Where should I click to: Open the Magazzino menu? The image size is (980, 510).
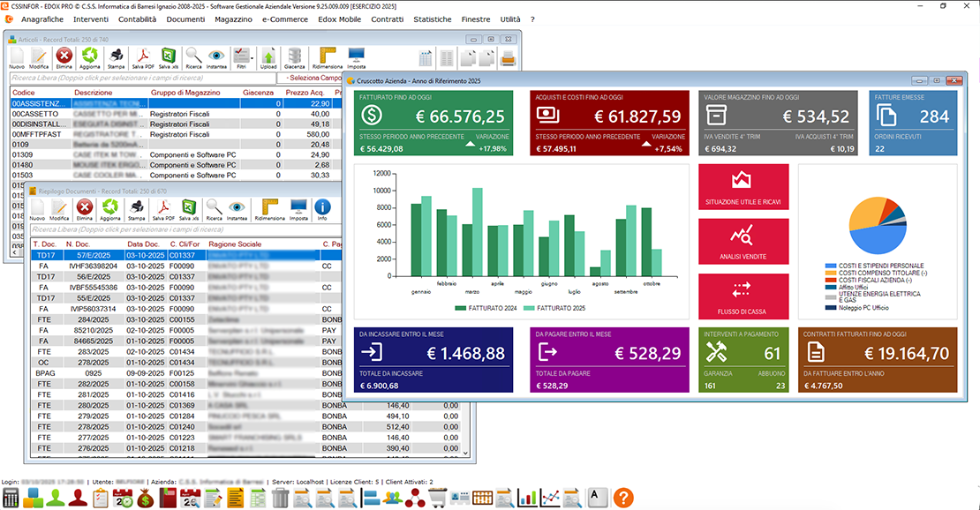pos(232,19)
